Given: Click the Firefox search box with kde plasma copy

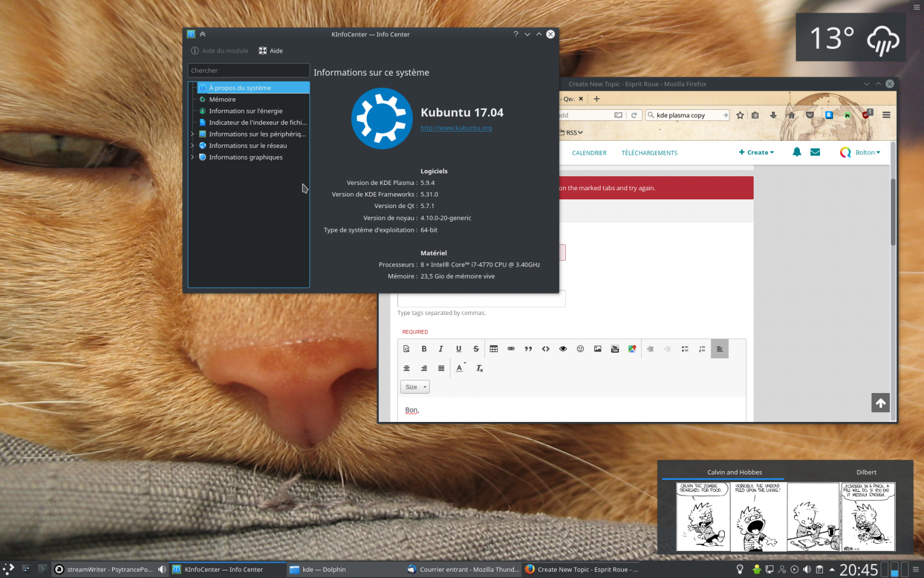Looking at the screenshot, I should (687, 115).
